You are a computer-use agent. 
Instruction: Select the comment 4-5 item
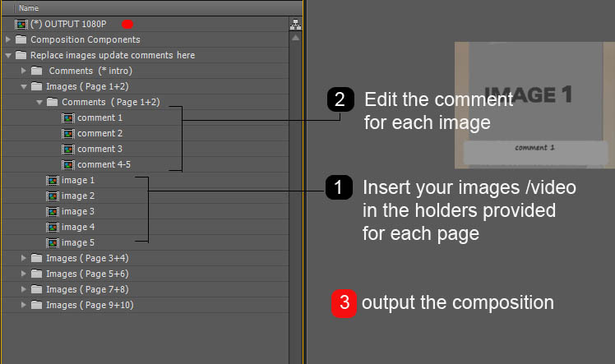(104, 164)
